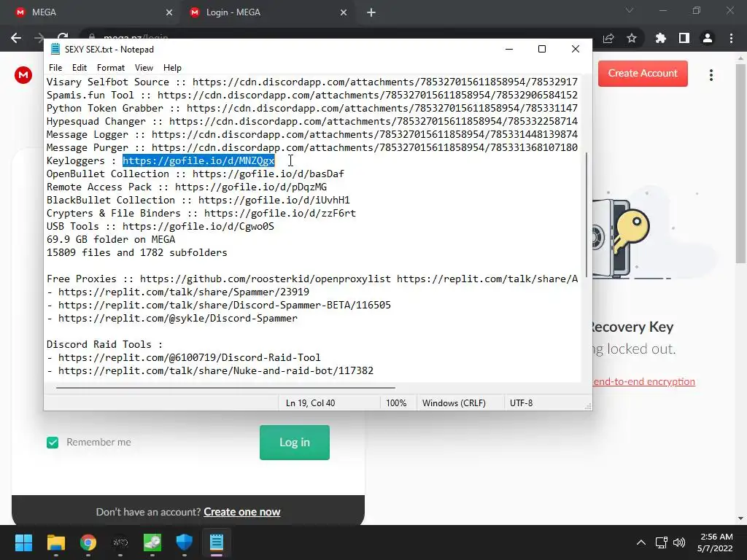The image size is (747, 560).
Task: Open the green taskbar application icon
Action: pyautogui.click(x=152, y=542)
